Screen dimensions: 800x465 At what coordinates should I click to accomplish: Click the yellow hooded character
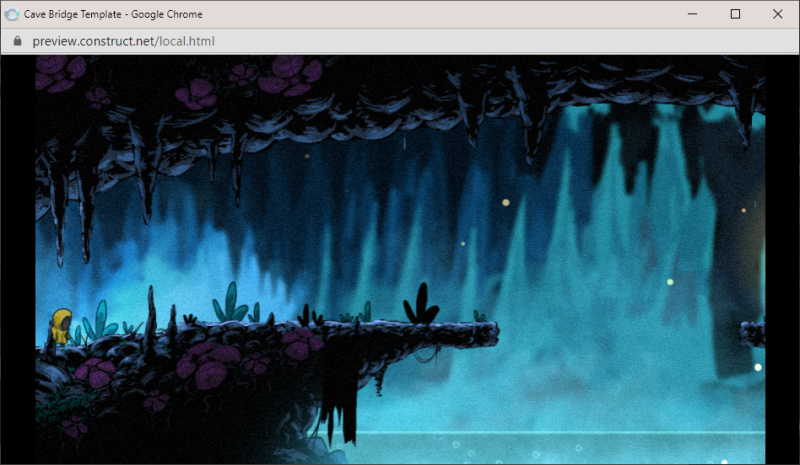pos(61,327)
